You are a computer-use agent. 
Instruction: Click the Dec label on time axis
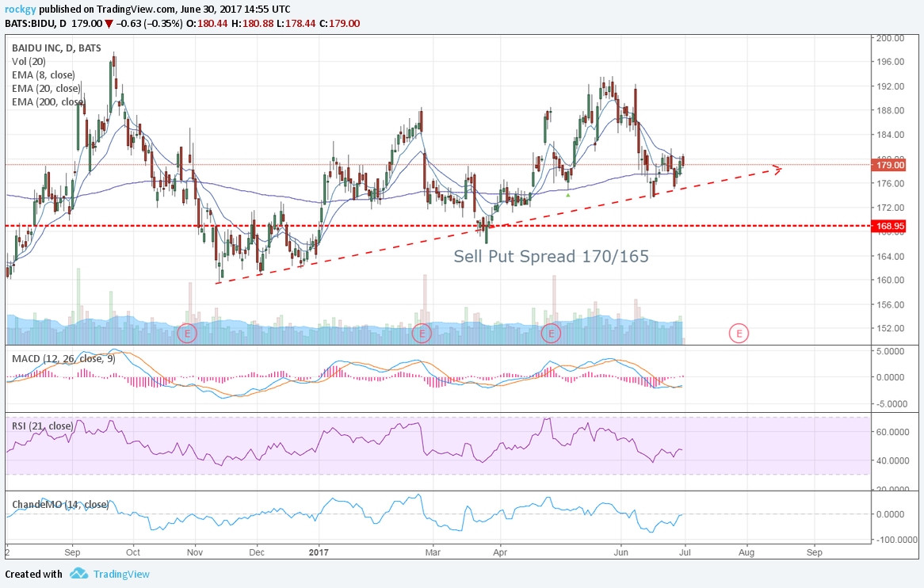coord(257,552)
